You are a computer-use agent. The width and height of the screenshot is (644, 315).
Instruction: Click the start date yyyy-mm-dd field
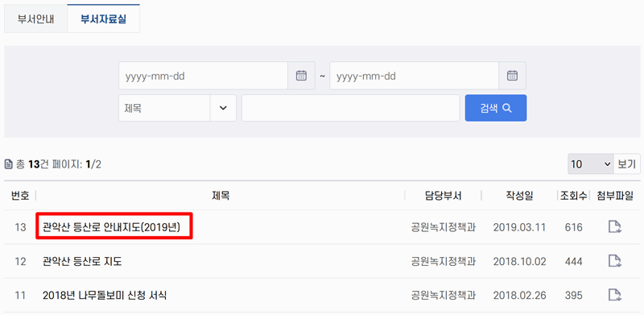(204, 76)
